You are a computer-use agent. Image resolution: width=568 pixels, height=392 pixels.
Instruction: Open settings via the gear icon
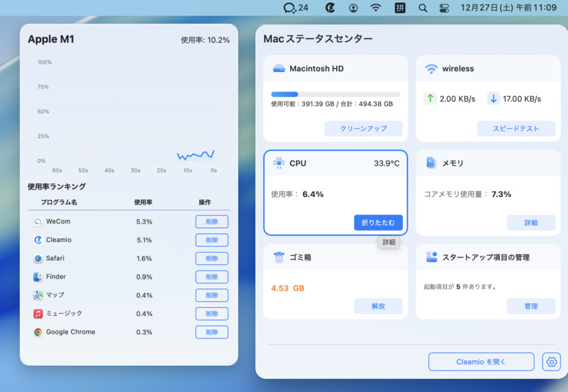tap(551, 362)
